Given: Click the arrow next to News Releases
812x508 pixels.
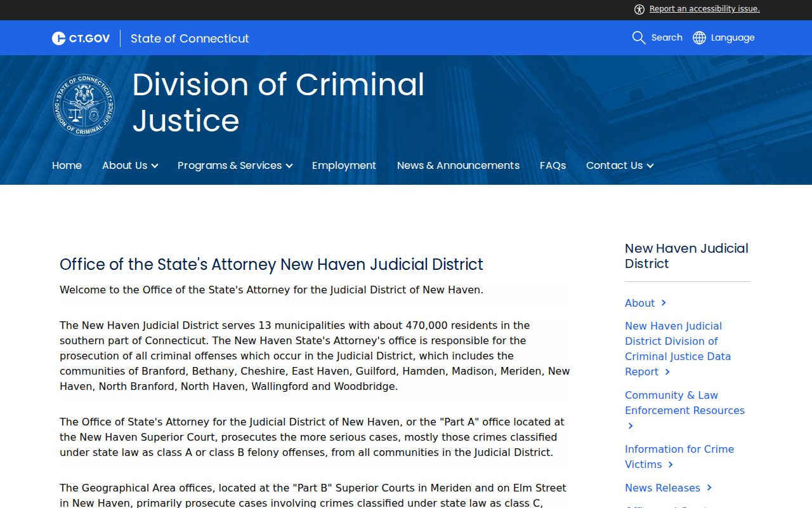Looking at the screenshot, I should [709, 488].
